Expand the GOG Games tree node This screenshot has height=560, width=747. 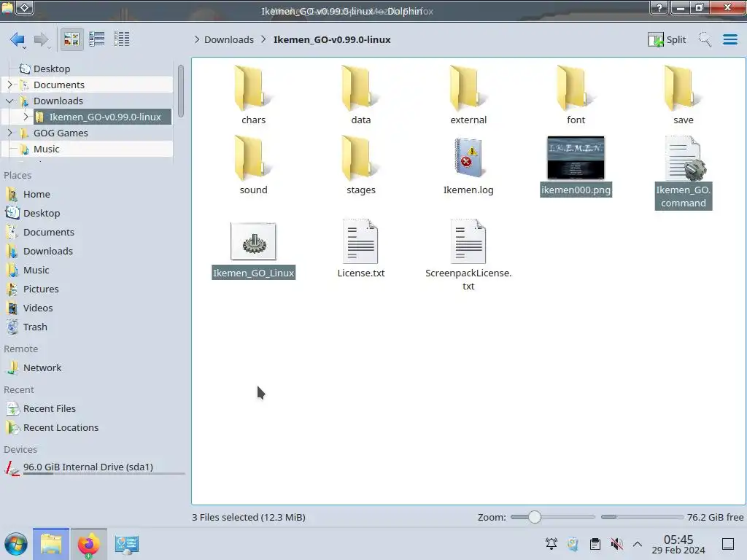9,133
